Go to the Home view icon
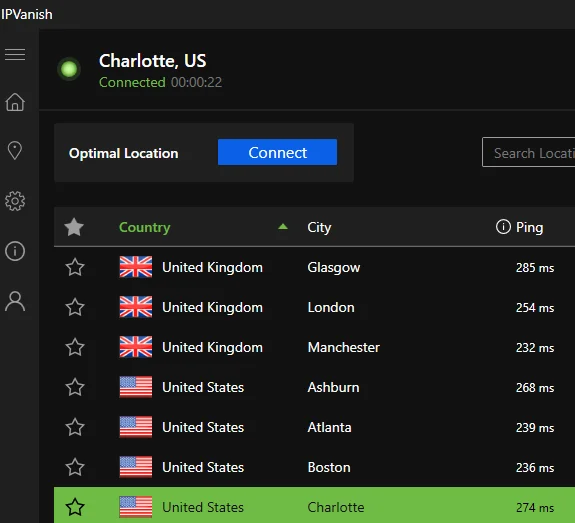Image resolution: width=575 pixels, height=523 pixels. pyautogui.click(x=15, y=102)
